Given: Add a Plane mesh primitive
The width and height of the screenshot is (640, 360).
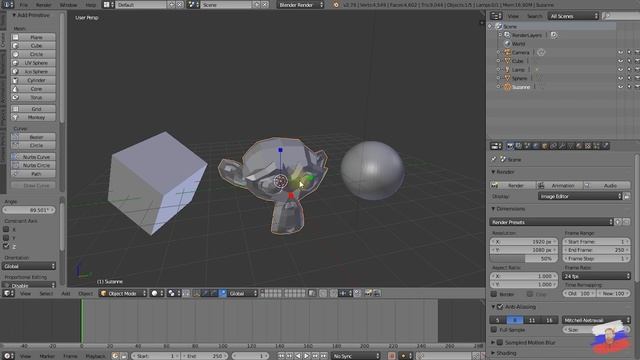Looking at the screenshot, I should pos(33,37).
